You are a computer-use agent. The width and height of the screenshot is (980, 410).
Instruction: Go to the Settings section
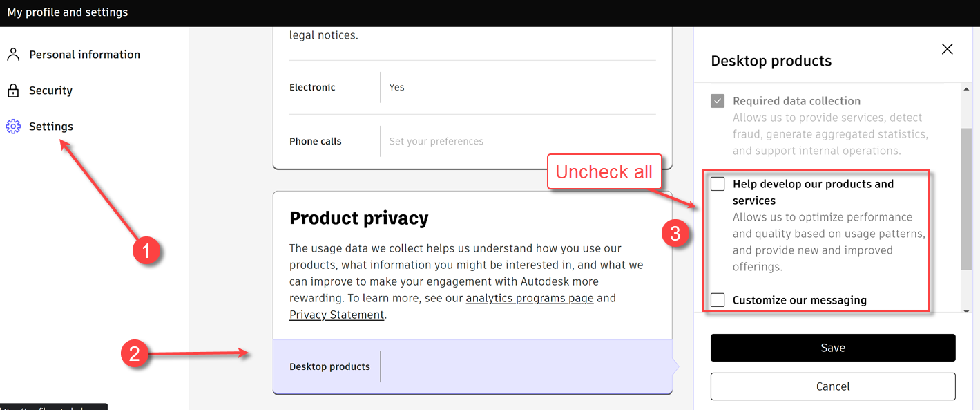pyautogui.click(x=50, y=126)
